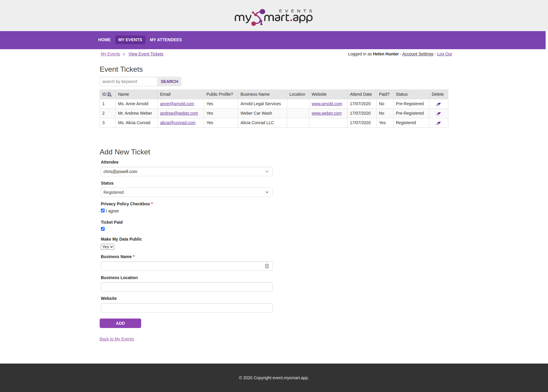Log Out of Helen Hunter's account

click(444, 54)
